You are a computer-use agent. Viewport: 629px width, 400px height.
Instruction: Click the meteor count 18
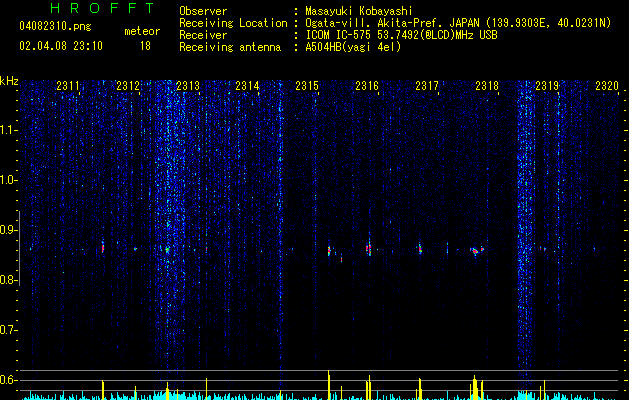click(145, 46)
